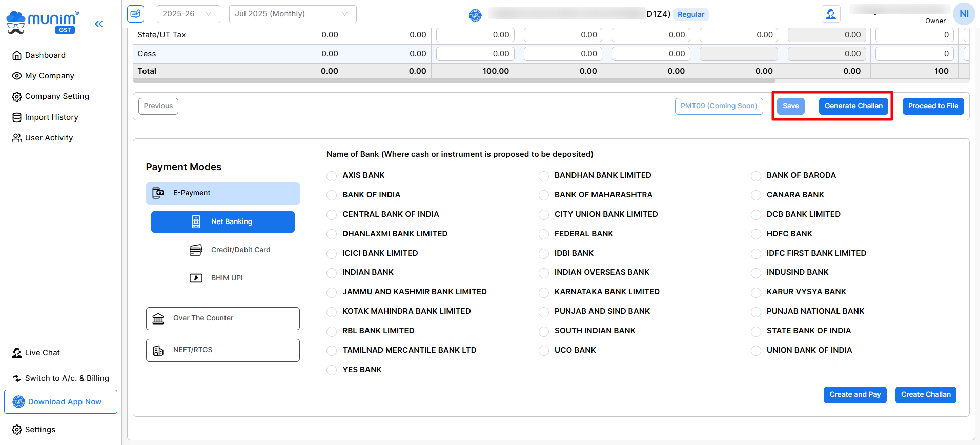The height and width of the screenshot is (445, 980).
Task: Click the My Company eye icon
Action: point(17,76)
